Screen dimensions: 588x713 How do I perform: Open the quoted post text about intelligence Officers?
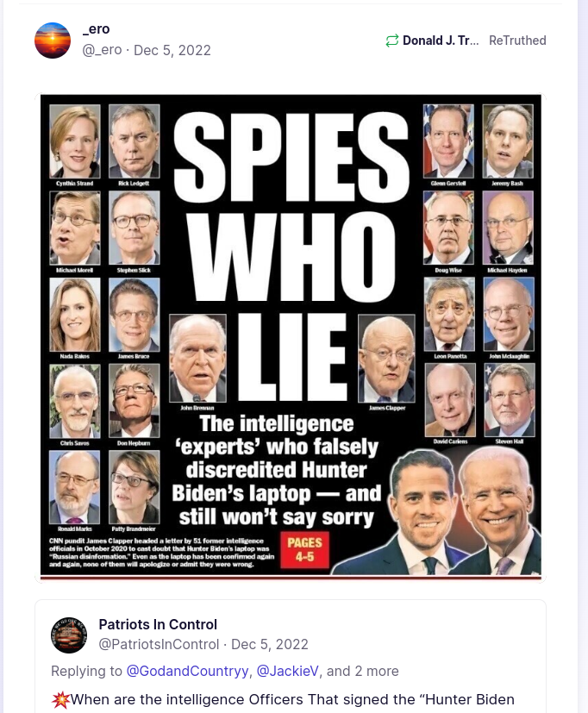pos(292,699)
